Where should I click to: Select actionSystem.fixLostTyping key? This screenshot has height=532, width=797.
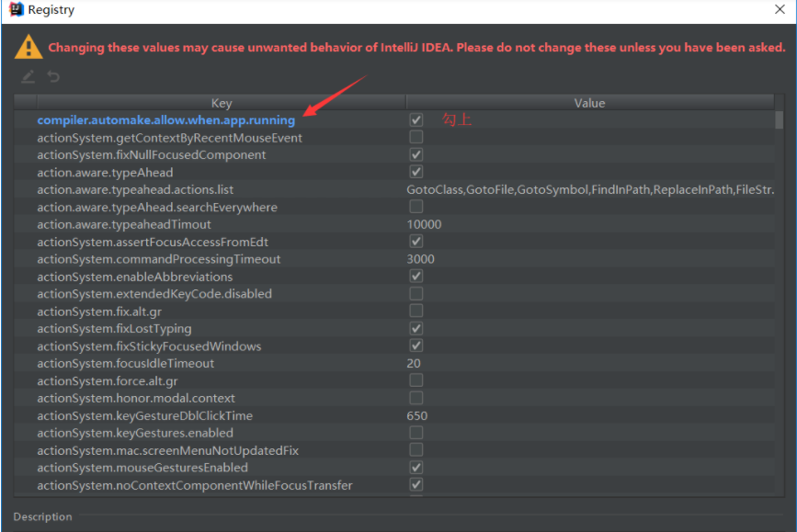point(114,329)
